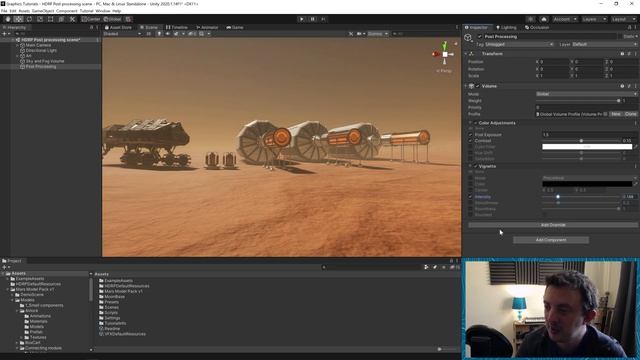Viewport: 640px width, 360px height.
Task: Open the white Color Filter swatch
Action: click(x=587, y=147)
